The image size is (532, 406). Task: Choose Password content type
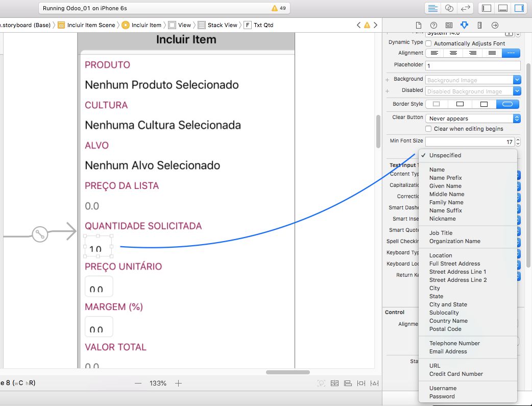coord(468,396)
